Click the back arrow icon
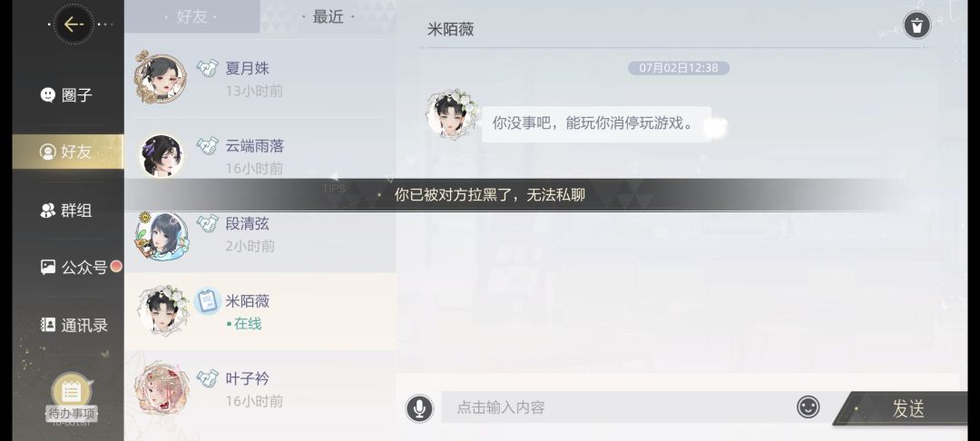 [73, 24]
